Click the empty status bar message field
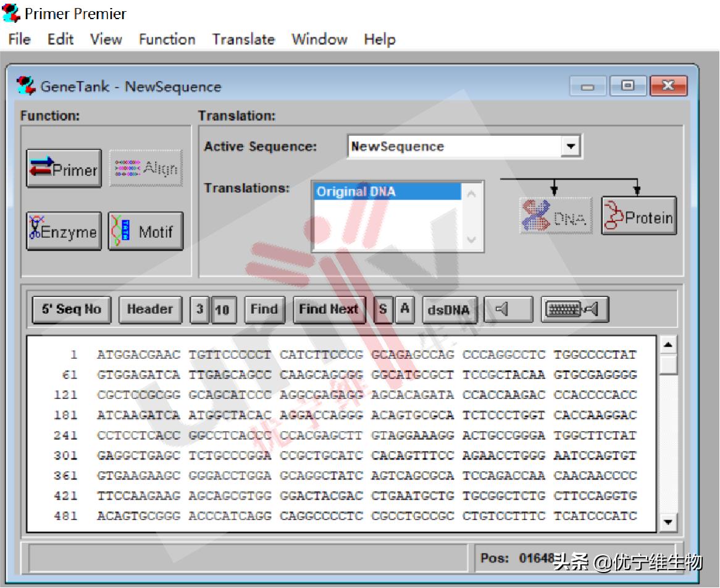Image resolution: width=720 pixels, height=588 pixels. point(248,558)
